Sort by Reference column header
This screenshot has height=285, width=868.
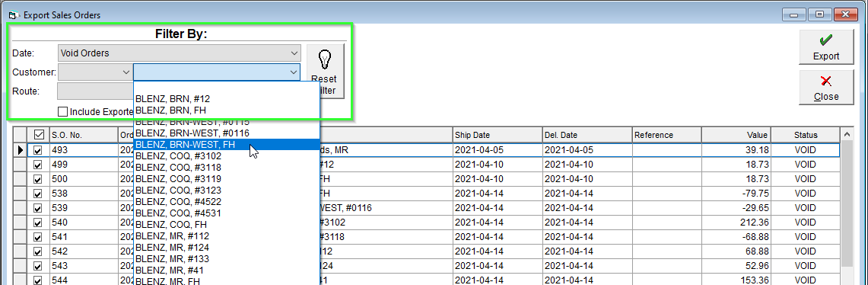666,135
